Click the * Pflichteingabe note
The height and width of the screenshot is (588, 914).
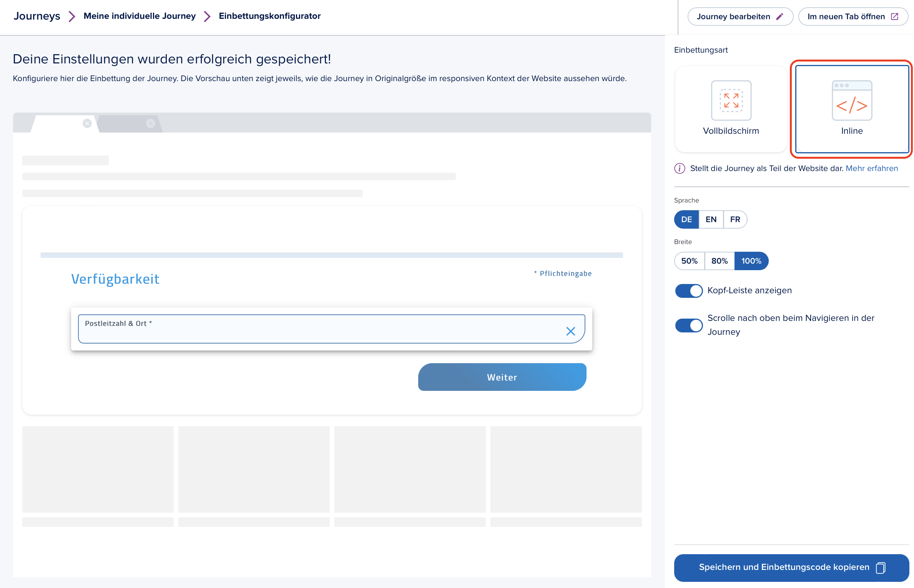coord(563,274)
